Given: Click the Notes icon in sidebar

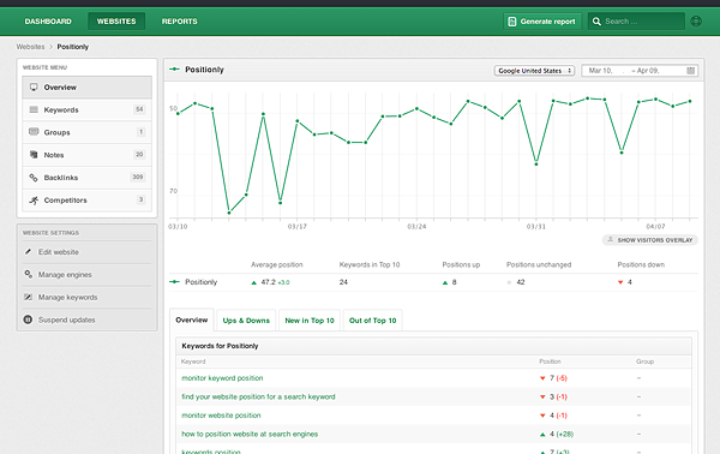Looking at the screenshot, I should pos(34,154).
